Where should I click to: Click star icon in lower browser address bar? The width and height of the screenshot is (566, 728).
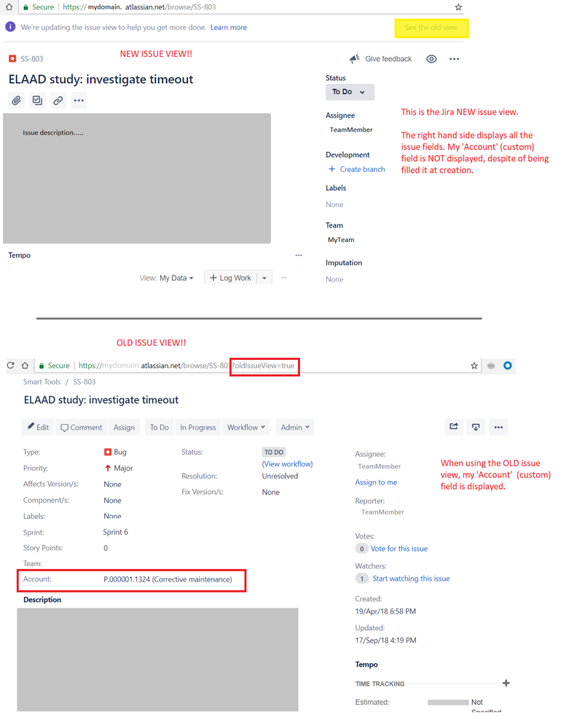click(474, 366)
